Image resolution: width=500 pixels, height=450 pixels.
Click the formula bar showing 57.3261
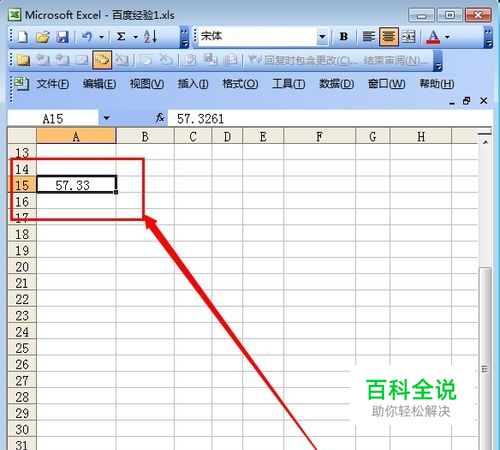329,118
